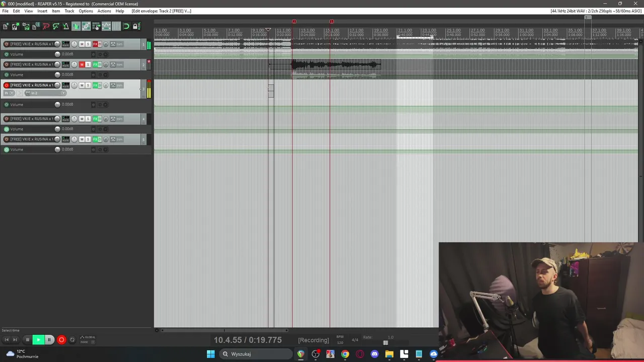Open project via toolbar icon
This screenshot has width=644, height=362.
15,26
